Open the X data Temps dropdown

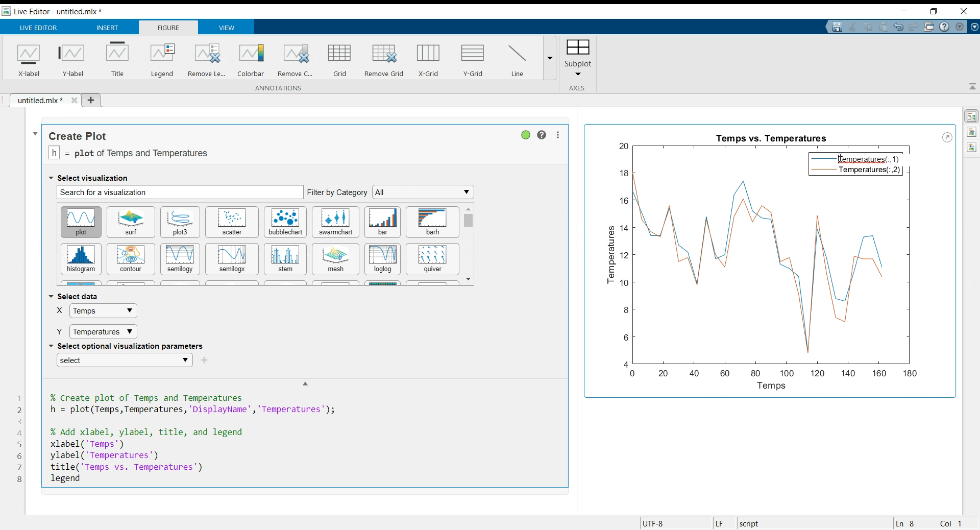(103, 310)
